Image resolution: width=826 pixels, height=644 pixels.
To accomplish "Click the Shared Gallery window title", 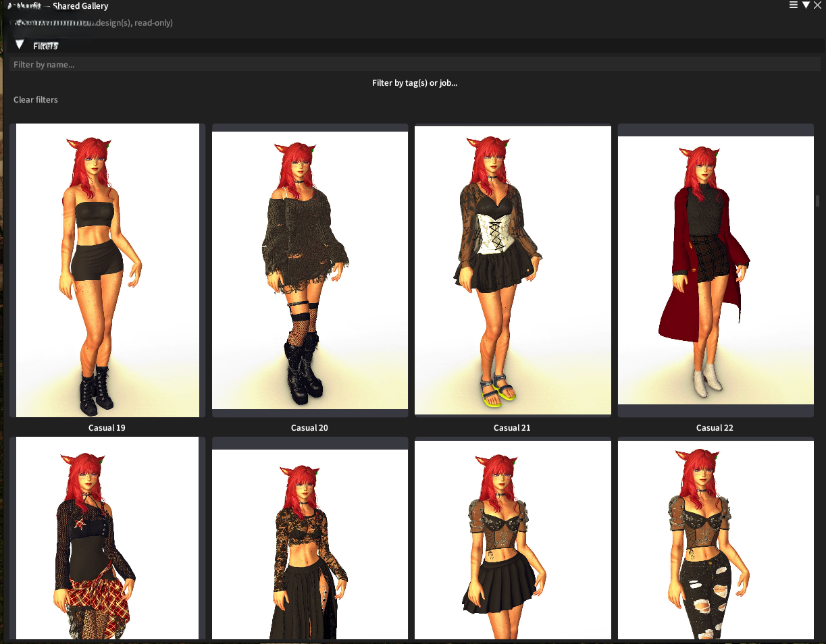I will tap(80, 5).
